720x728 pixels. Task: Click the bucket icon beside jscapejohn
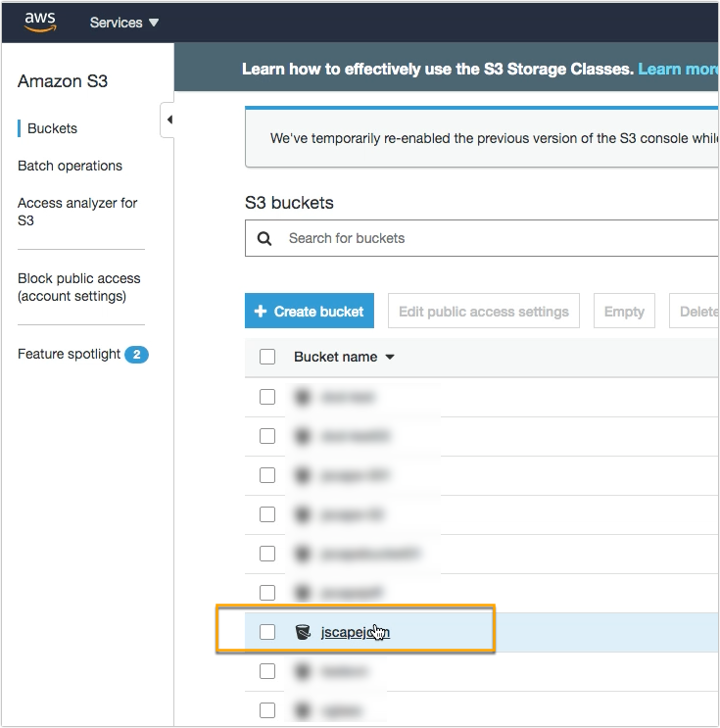coord(303,632)
